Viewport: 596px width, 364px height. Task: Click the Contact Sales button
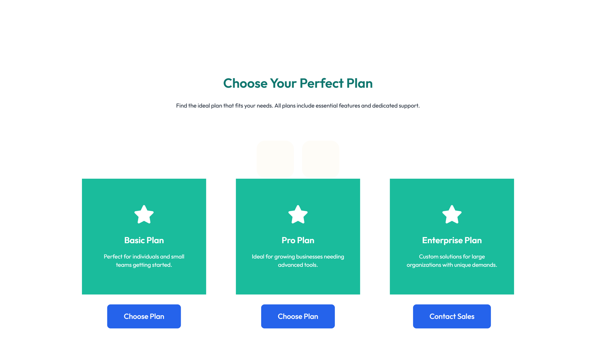click(x=452, y=316)
